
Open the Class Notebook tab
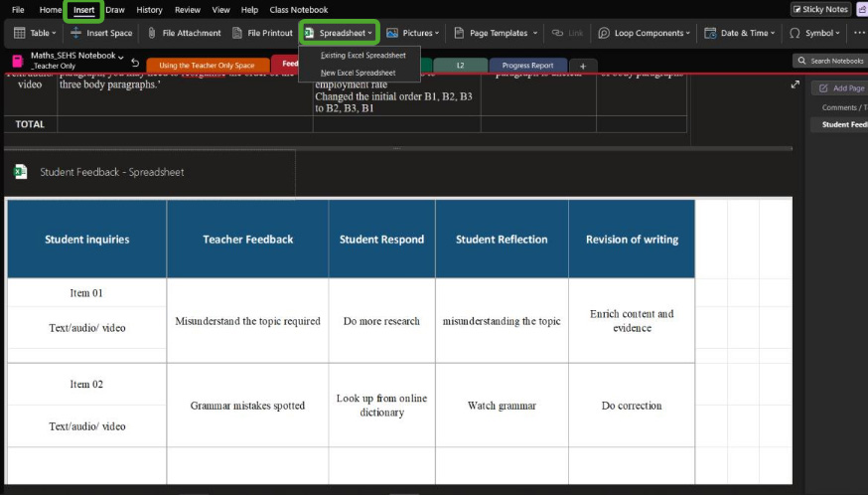[x=298, y=10]
